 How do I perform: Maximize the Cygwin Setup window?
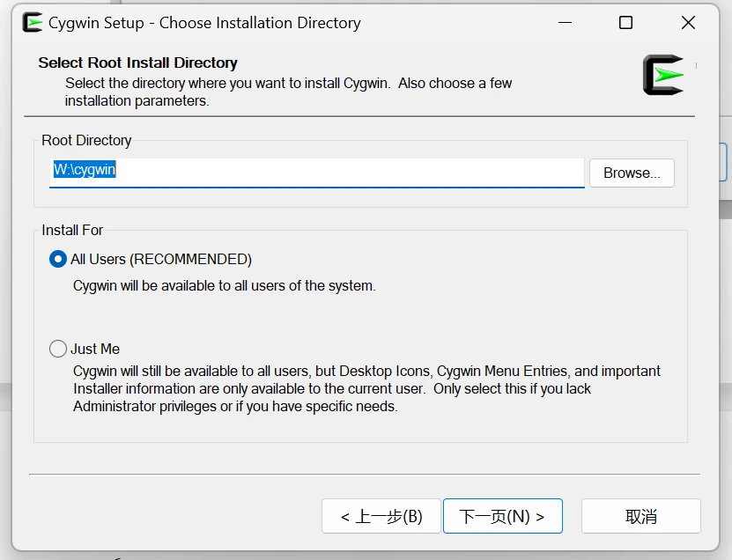625,23
